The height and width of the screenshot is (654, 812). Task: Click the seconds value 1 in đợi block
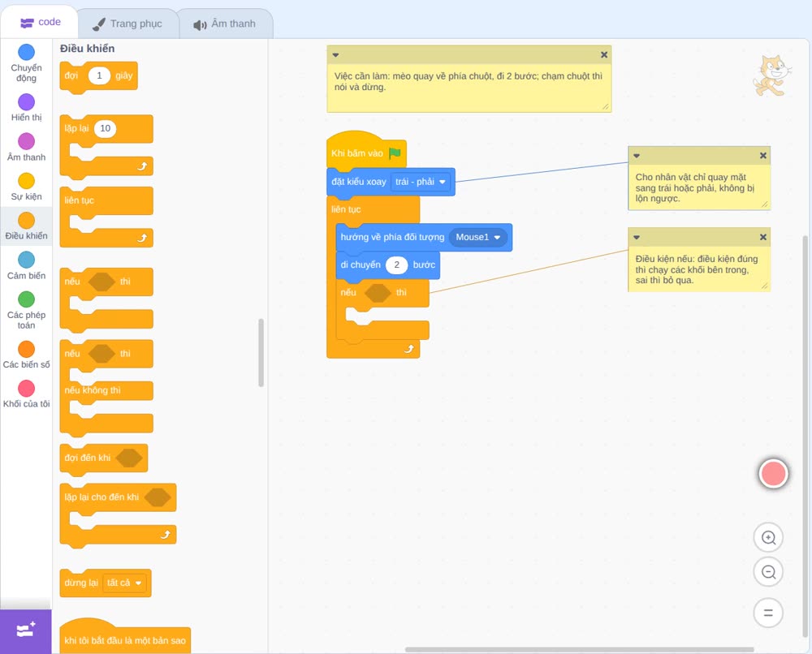[99, 75]
